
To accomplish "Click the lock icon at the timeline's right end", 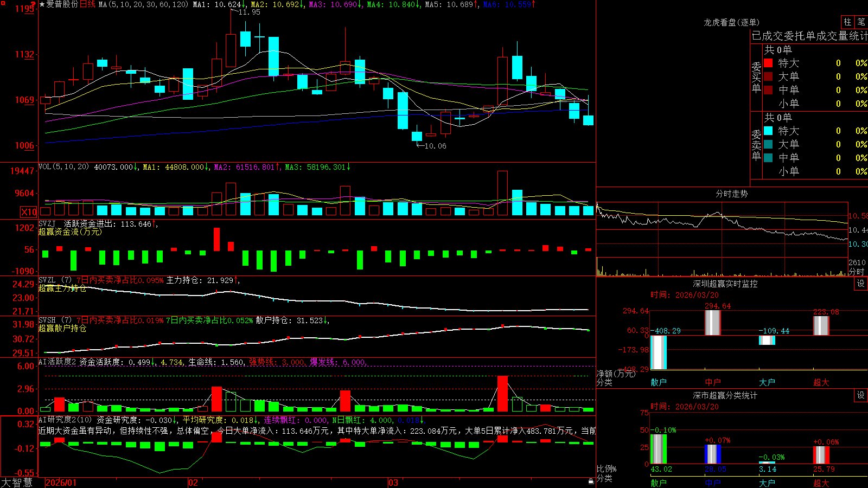I will pyautogui.click(x=591, y=481).
